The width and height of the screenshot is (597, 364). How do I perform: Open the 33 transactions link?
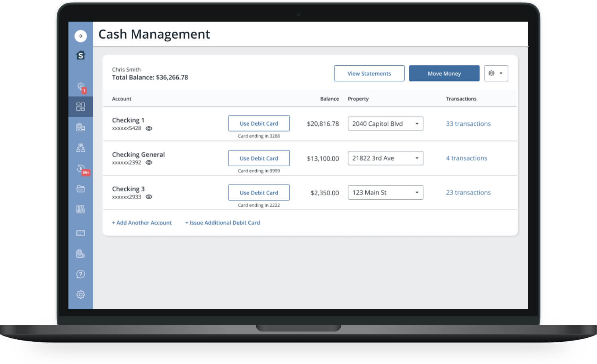click(x=468, y=124)
